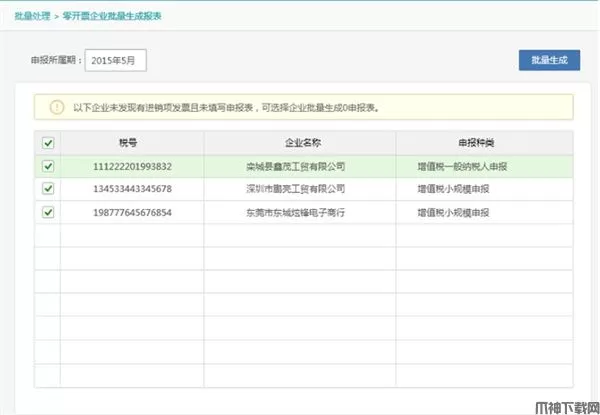Image resolution: width=600 pixels, height=415 pixels.
Task: Click the 企业名称 column header
Action: point(300,142)
